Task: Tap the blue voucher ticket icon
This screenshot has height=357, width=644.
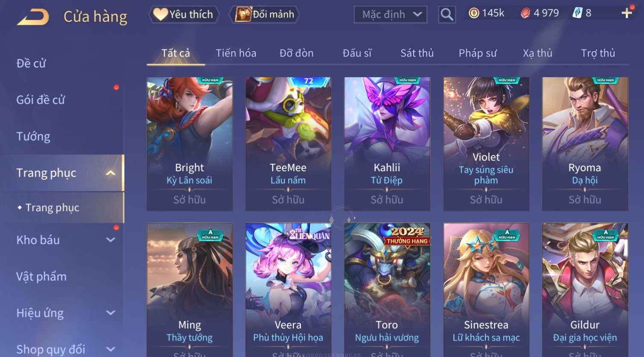Action: pyautogui.click(x=577, y=13)
